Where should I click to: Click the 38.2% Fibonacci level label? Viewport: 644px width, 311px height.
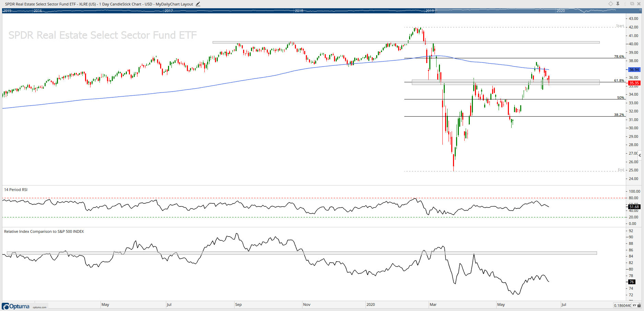[x=619, y=115]
